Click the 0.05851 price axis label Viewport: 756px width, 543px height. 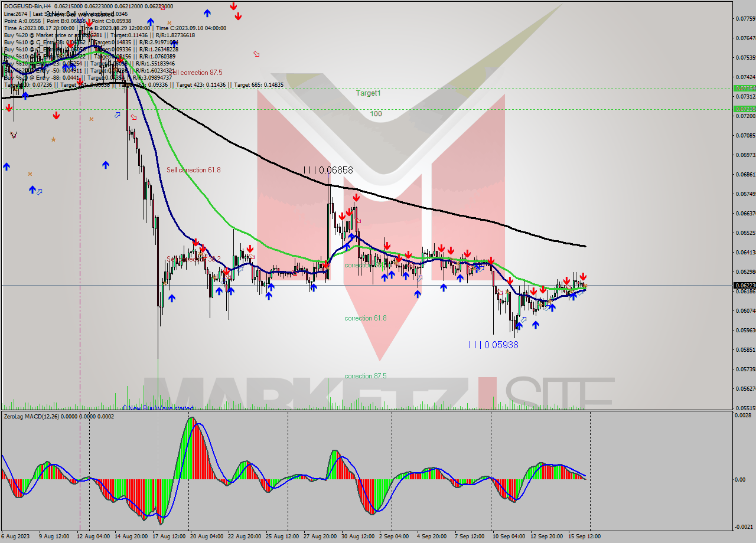pyautogui.click(x=745, y=349)
